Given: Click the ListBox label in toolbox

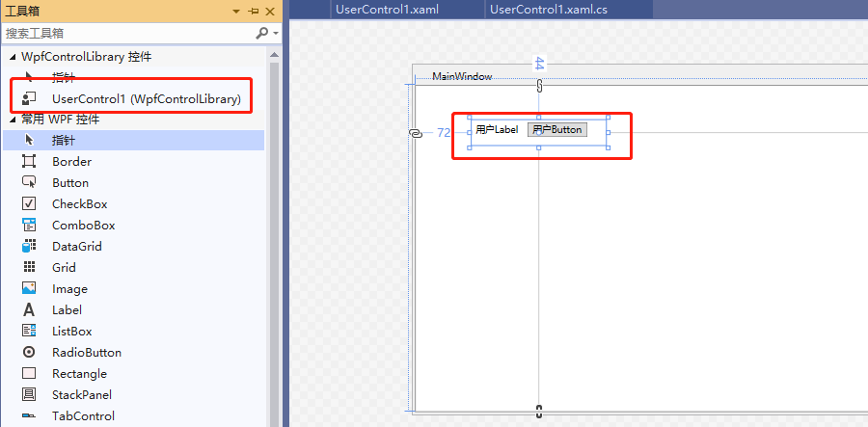Looking at the screenshot, I should click(x=72, y=332).
